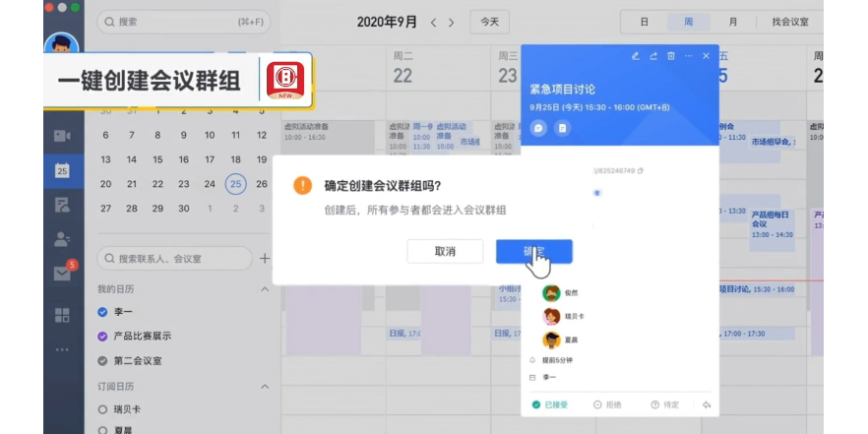The width and height of the screenshot is (868, 434).
Task: Click the edit pencil icon in event card
Action: point(636,56)
